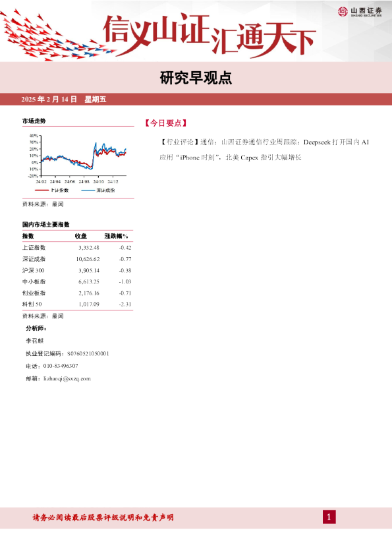Click the disclaimer notice in footer
The height and width of the screenshot is (555, 392).
pos(103,517)
